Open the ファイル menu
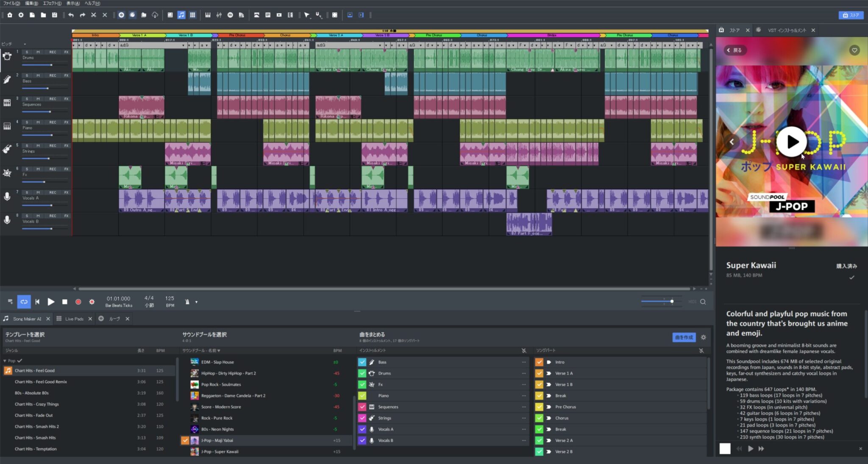This screenshot has width=868, height=464. [11, 3]
